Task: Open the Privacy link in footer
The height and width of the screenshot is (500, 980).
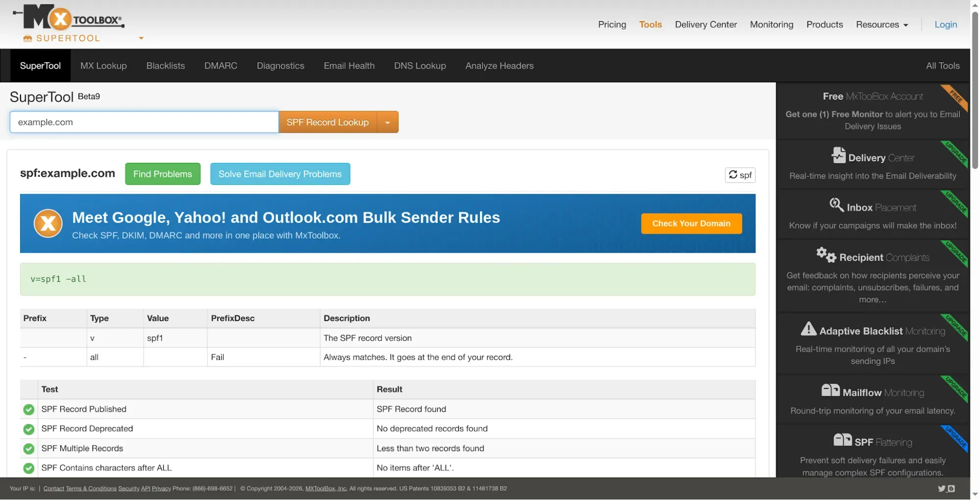Action: [x=161, y=489]
